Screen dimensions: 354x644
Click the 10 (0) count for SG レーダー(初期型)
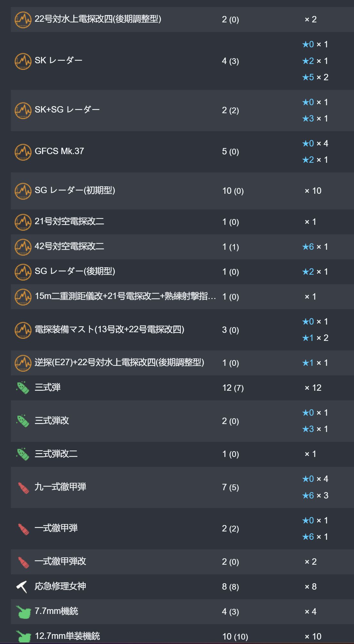(233, 191)
